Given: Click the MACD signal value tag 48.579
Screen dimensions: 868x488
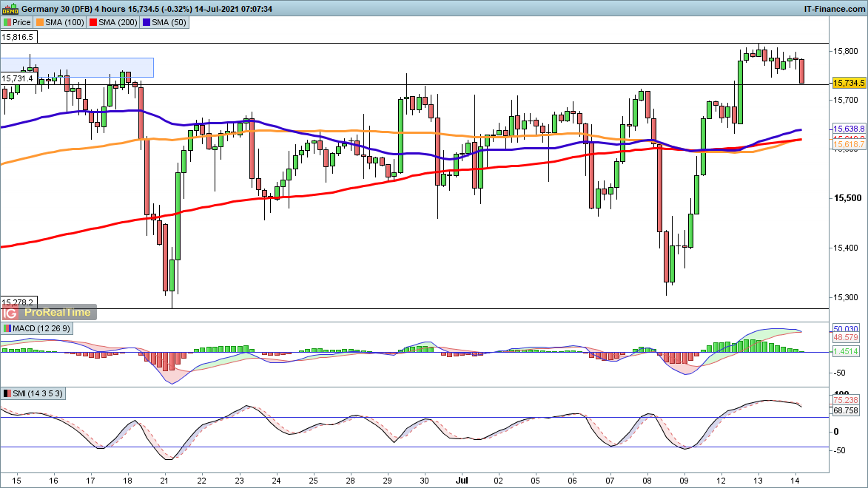Looking at the screenshot, I should (846, 337).
